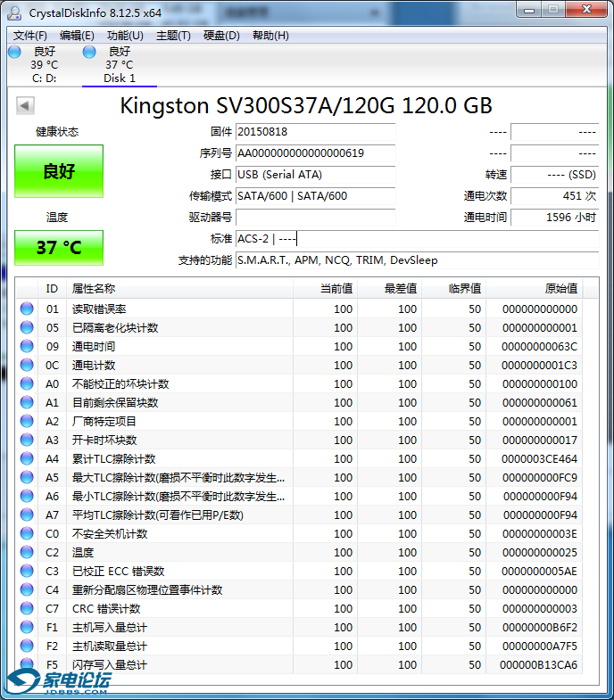This screenshot has width=614, height=700.
Task: Select the CRC 错误计数 attribute name
Action: [106, 609]
